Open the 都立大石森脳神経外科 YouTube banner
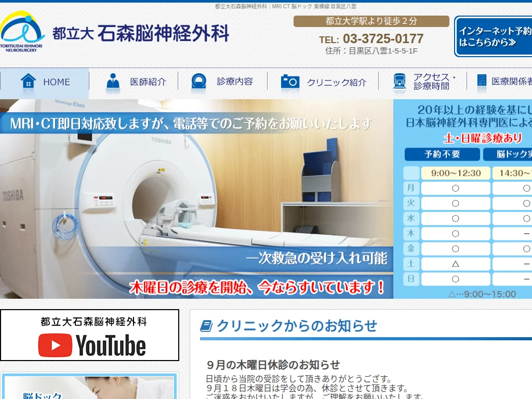This screenshot has width=532, height=399. point(89,335)
